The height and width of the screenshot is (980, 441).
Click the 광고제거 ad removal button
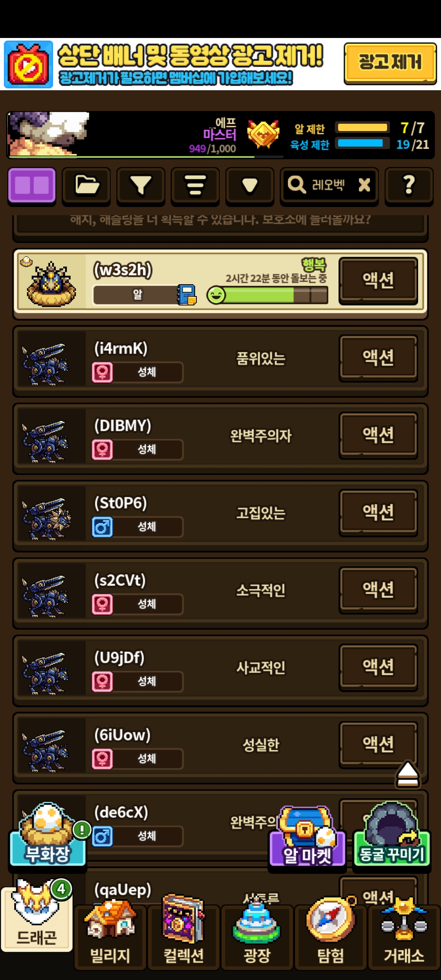click(x=390, y=63)
